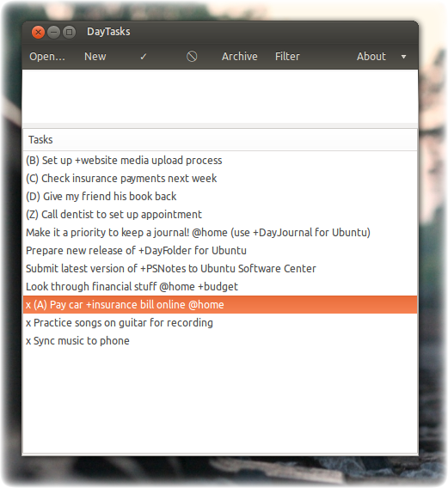448x488 pixels.
Task: Select the Check insurance payments task
Action: (x=220, y=179)
